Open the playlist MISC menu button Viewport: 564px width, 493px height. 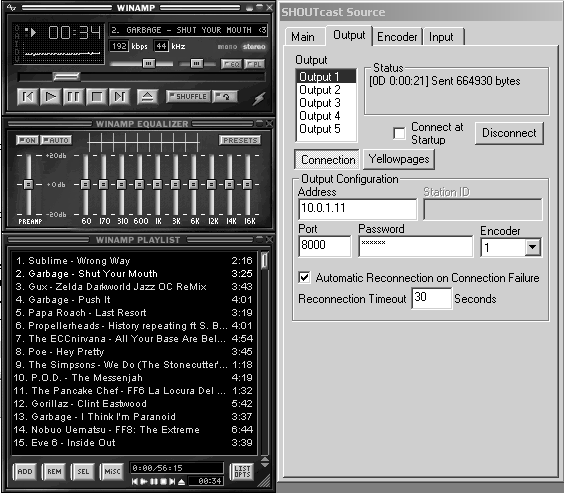click(112, 471)
